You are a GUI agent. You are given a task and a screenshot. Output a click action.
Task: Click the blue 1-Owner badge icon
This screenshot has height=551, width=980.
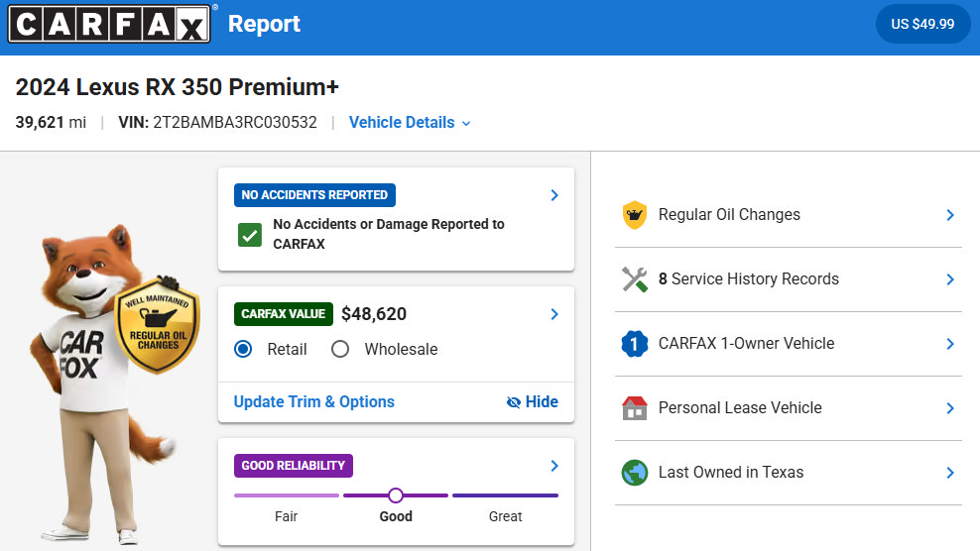635,344
